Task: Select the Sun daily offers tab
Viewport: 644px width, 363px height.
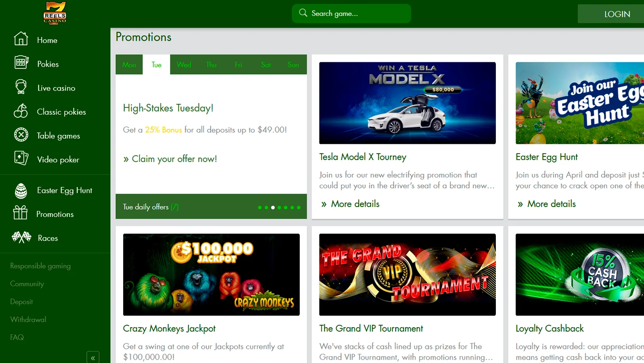Action: pyautogui.click(x=293, y=64)
